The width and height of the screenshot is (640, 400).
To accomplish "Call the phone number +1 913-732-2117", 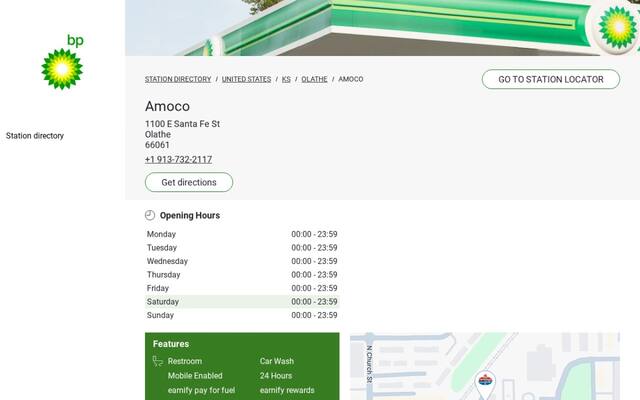I will pos(178,160).
